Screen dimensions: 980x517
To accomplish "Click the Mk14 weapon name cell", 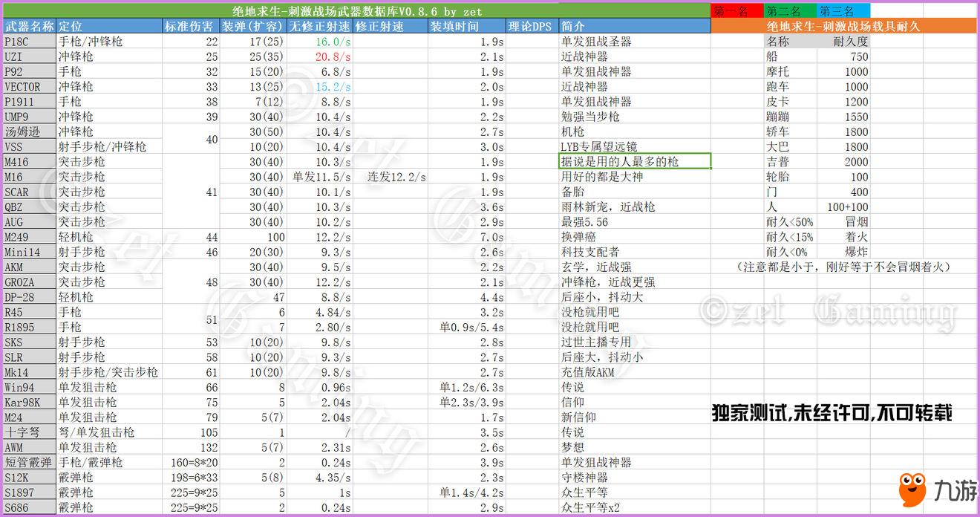I will 29,372.
